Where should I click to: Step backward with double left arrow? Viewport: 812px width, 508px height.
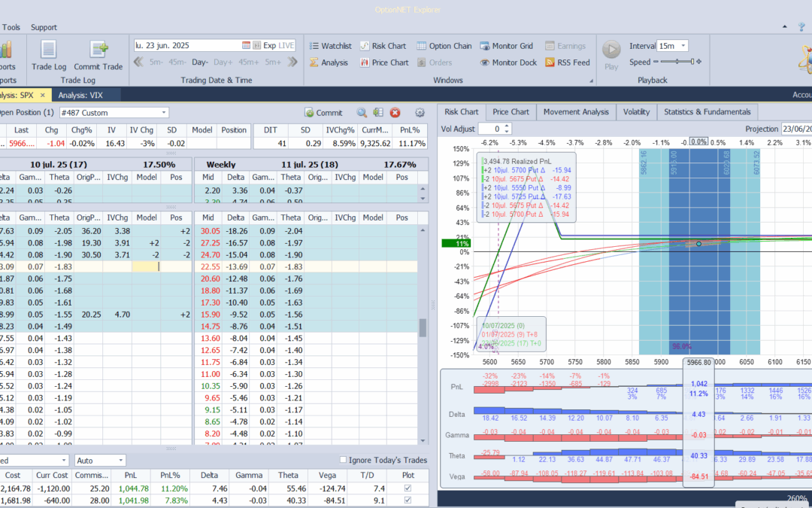coord(138,62)
